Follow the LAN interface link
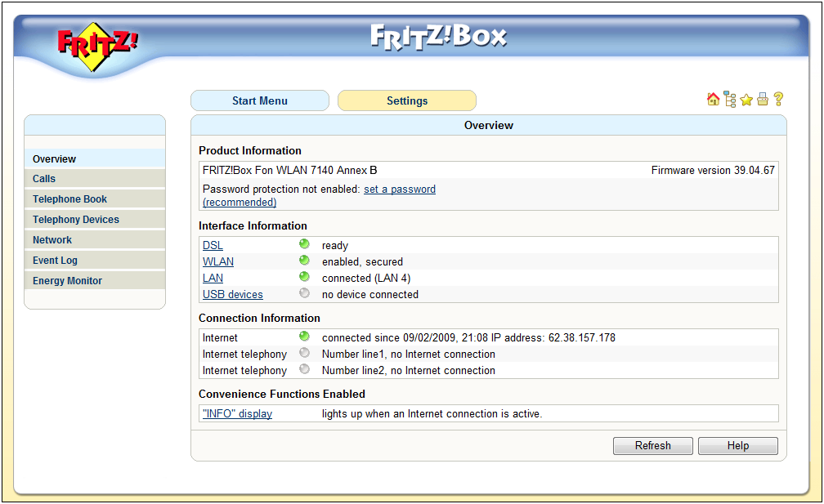Image resolution: width=824 pixels, height=504 pixels. [x=213, y=278]
